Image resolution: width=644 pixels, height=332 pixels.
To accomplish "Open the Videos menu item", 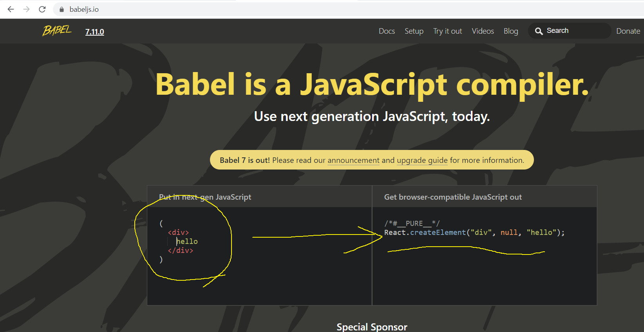I will (483, 31).
